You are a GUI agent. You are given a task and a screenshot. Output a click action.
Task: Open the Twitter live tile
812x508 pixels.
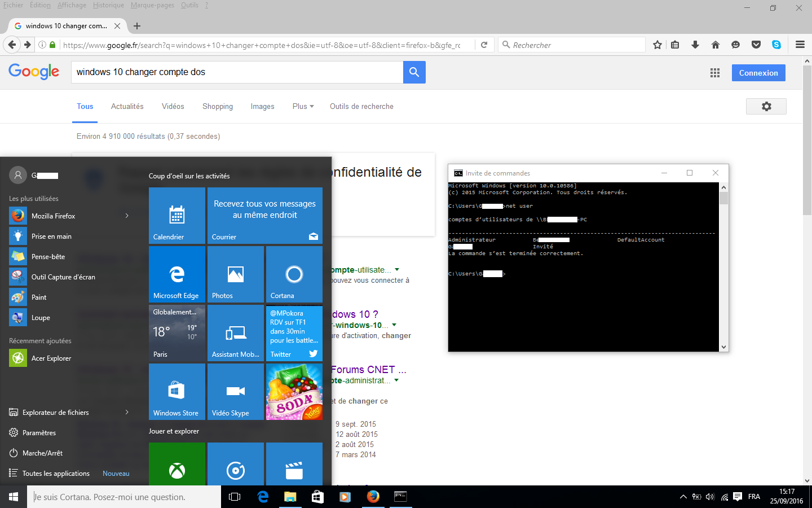[294, 333]
